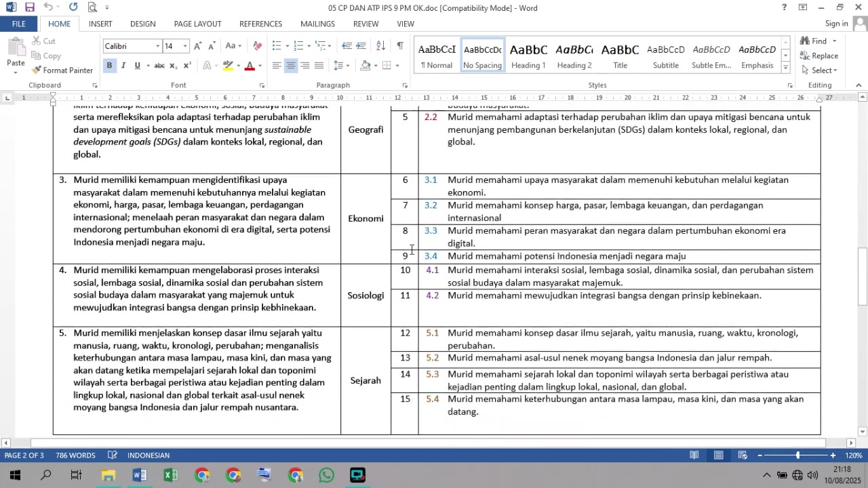Center align the paragraph

[291, 66]
